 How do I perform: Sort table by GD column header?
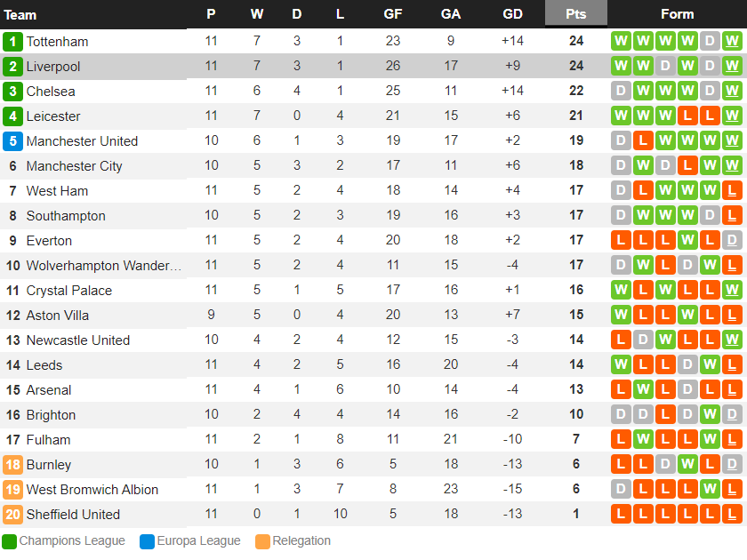tap(512, 14)
